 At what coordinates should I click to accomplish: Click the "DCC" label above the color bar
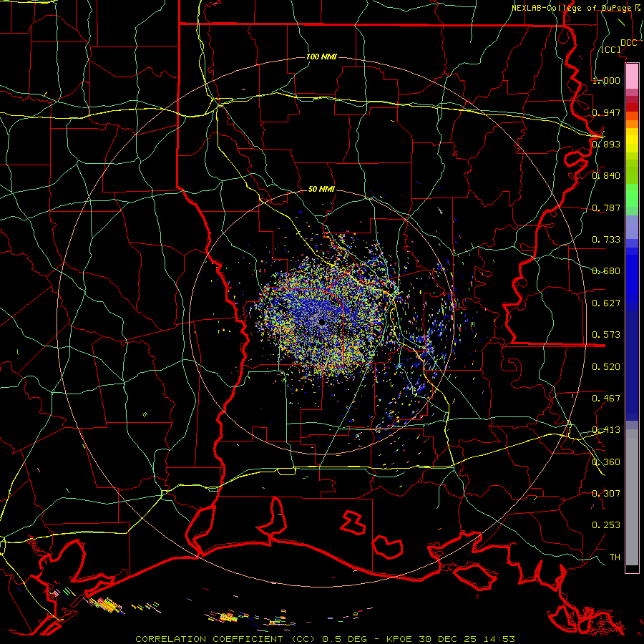point(628,43)
